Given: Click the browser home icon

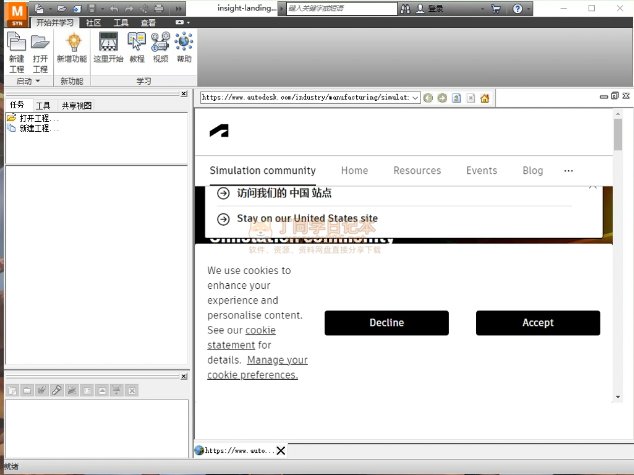Looking at the screenshot, I should click(485, 98).
